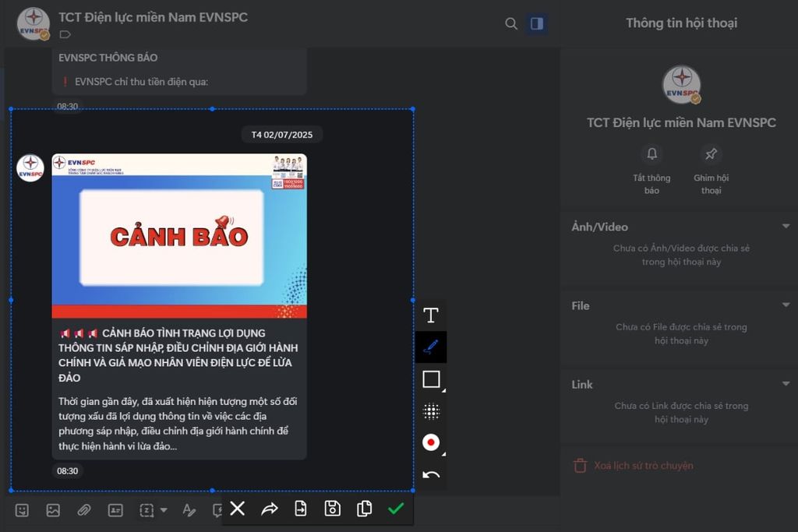This screenshot has height=532, width=798.
Task: Collapse the File section arrow
Action: point(786,305)
